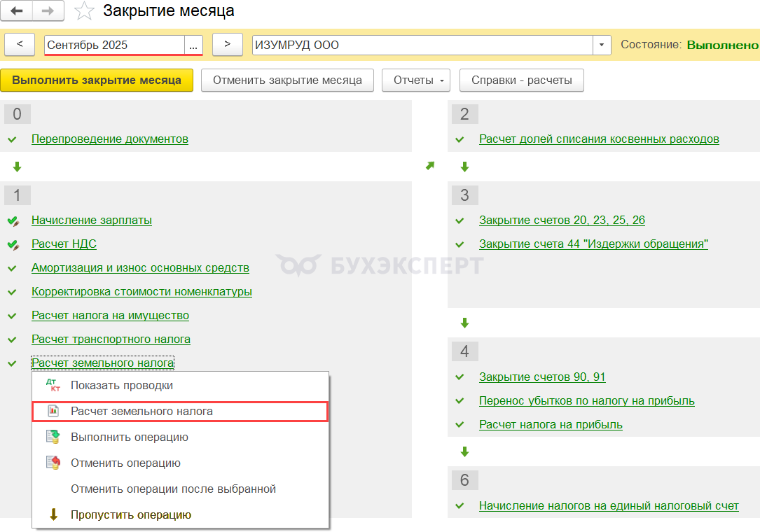Click edited-status checkmark beside Начисление зарплаты
Screen dimensions: 760x532
coord(13,220)
